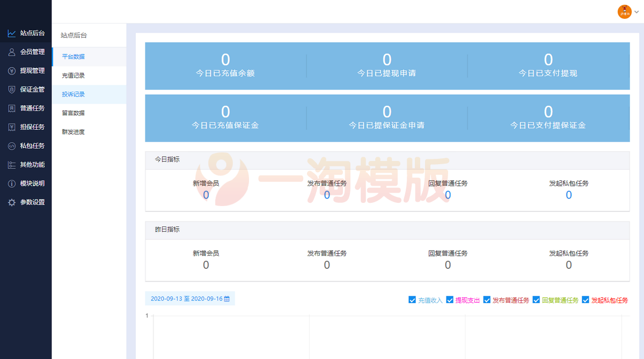
Task: Click the 私包任务 private task icon
Action: coord(11,146)
